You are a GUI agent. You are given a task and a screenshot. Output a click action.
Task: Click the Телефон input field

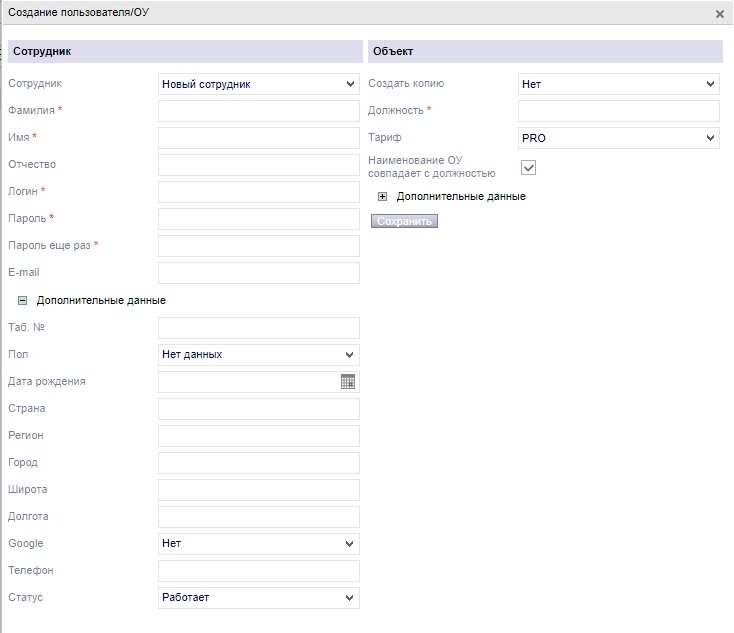258,570
